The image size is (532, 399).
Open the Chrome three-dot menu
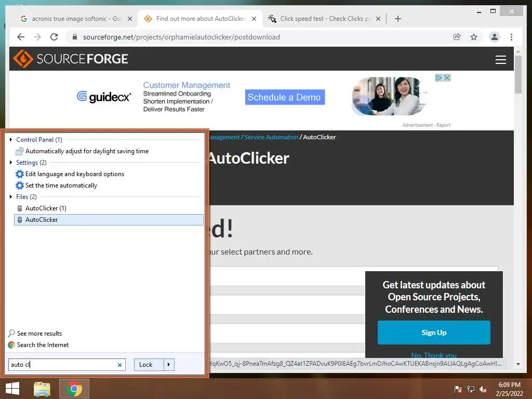pos(511,37)
